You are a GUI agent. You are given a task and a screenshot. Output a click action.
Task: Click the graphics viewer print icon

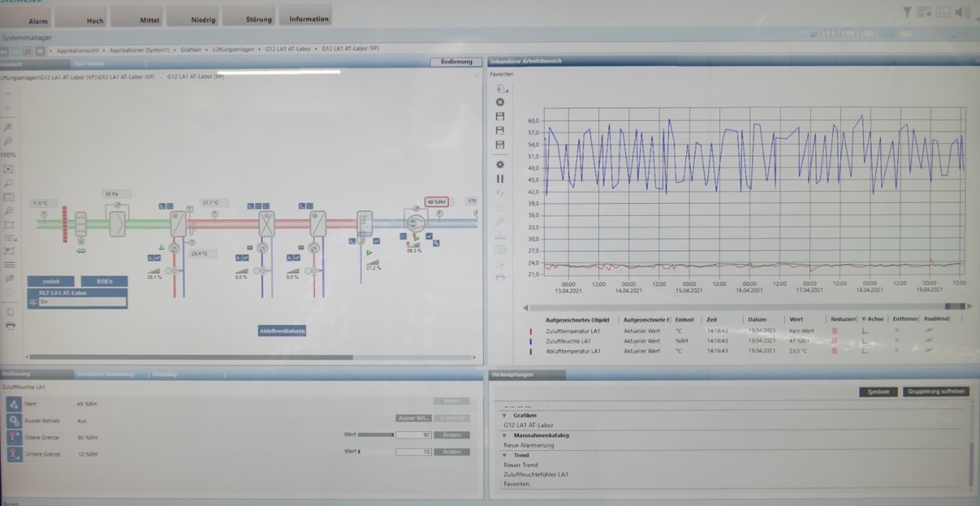click(10, 326)
